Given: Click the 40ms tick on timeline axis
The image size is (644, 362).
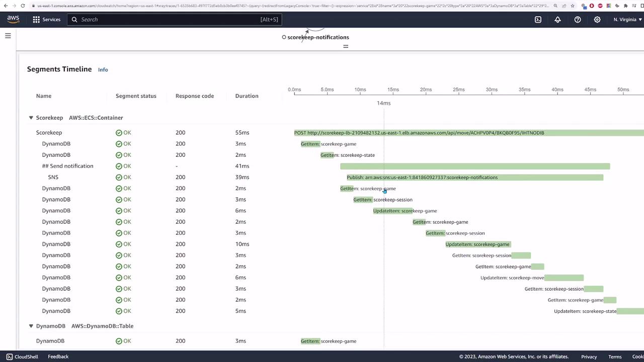Looking at the screenshot, I should click(557, 89).
